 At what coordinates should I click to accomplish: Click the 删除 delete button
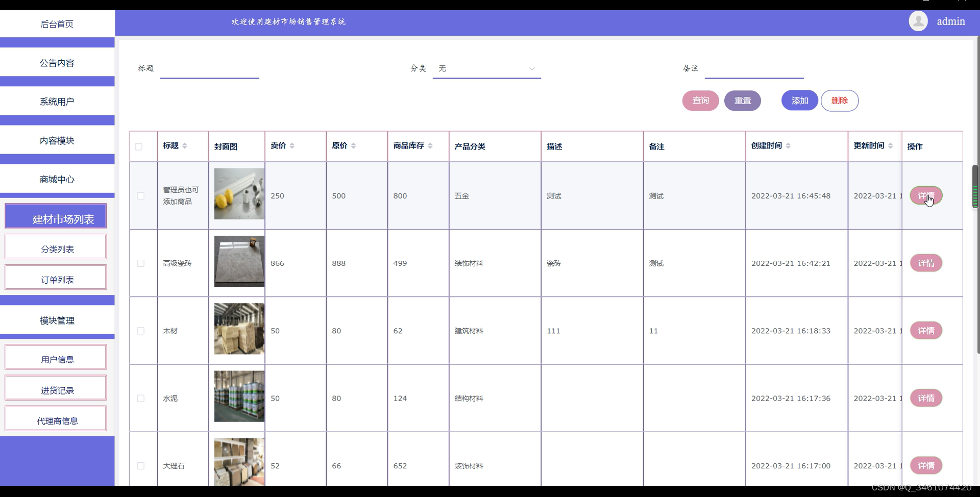[840, 101]
